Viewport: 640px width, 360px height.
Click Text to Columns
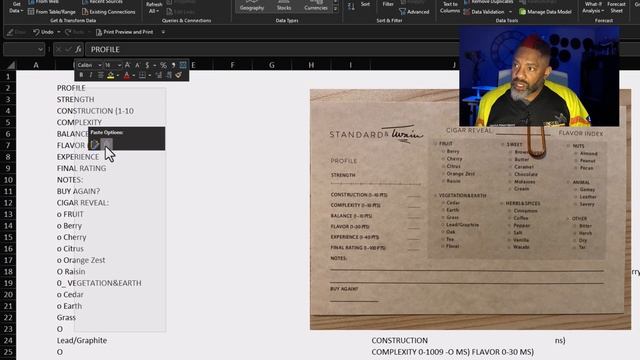450,7
